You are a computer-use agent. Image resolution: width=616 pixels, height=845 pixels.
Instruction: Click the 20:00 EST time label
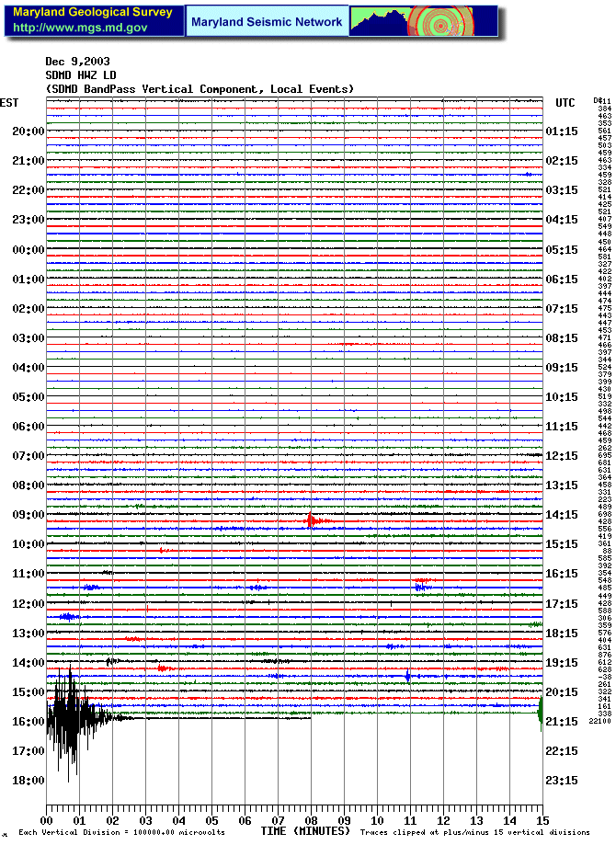tap(28, 131)
